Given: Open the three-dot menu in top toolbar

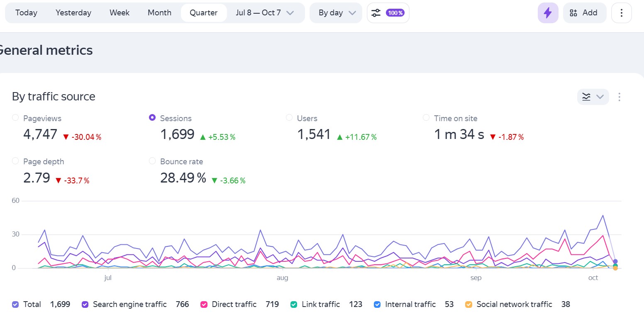Looking at the screenshot, I should tap(621, 13).
